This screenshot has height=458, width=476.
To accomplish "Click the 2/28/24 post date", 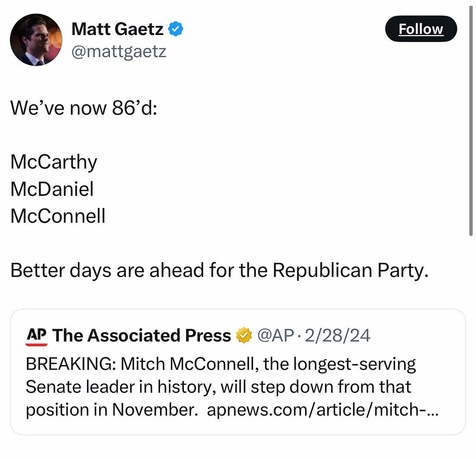I will (338, 336).
